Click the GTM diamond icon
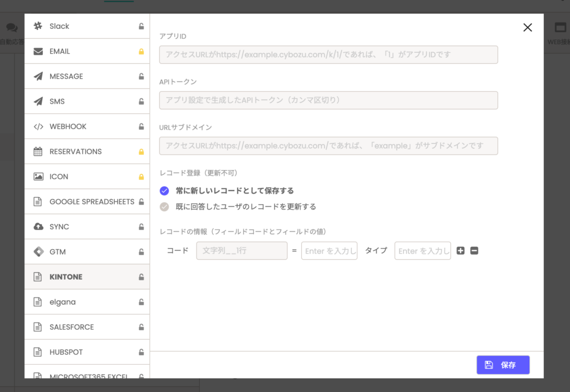 click(38, 251)
